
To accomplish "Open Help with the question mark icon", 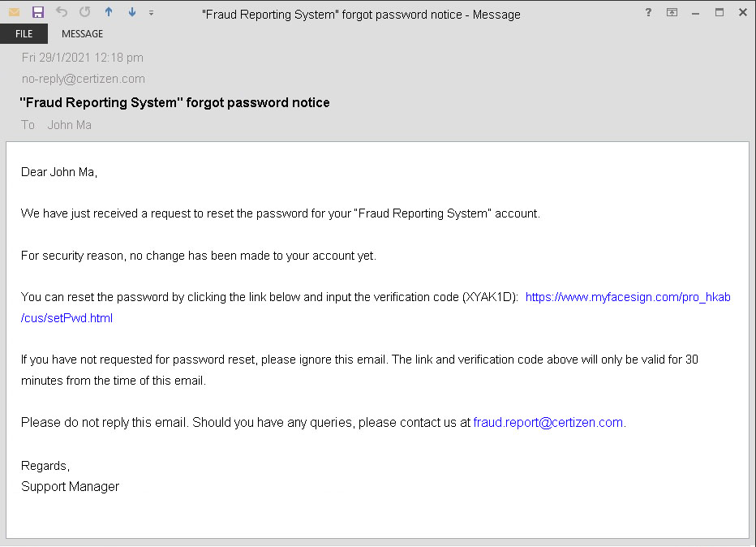I will [648, 12].
